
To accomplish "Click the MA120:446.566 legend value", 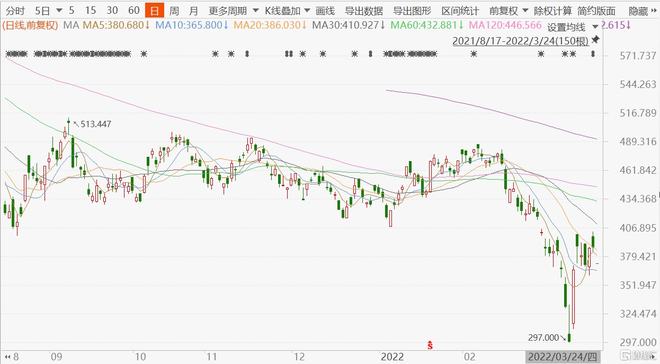I will click(505, 25).
